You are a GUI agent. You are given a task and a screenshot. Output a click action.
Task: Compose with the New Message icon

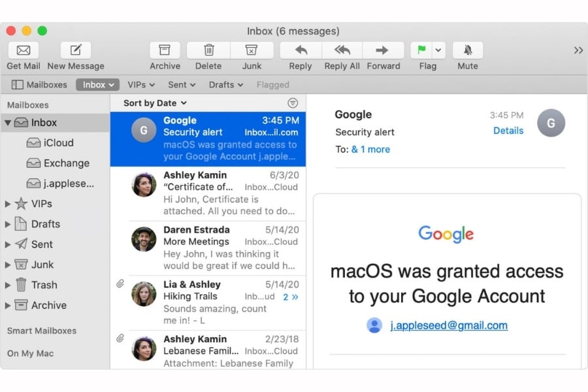(x=76, y=50)
